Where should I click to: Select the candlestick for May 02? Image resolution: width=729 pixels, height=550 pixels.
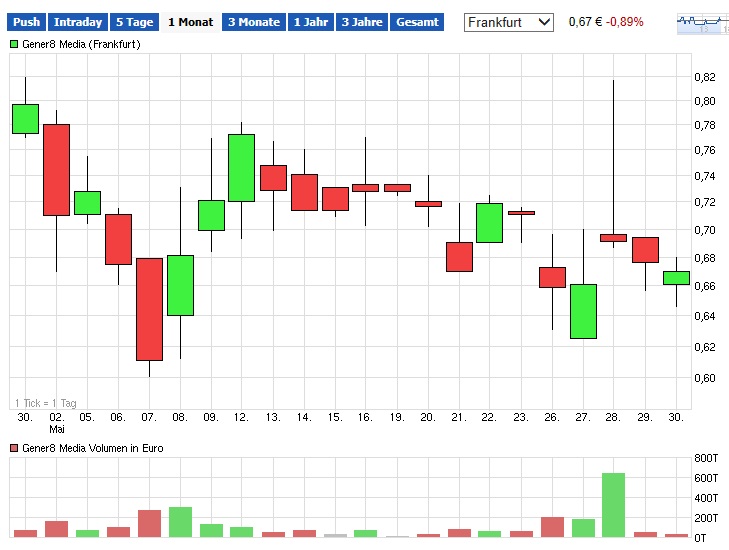(x=56, y=170)
